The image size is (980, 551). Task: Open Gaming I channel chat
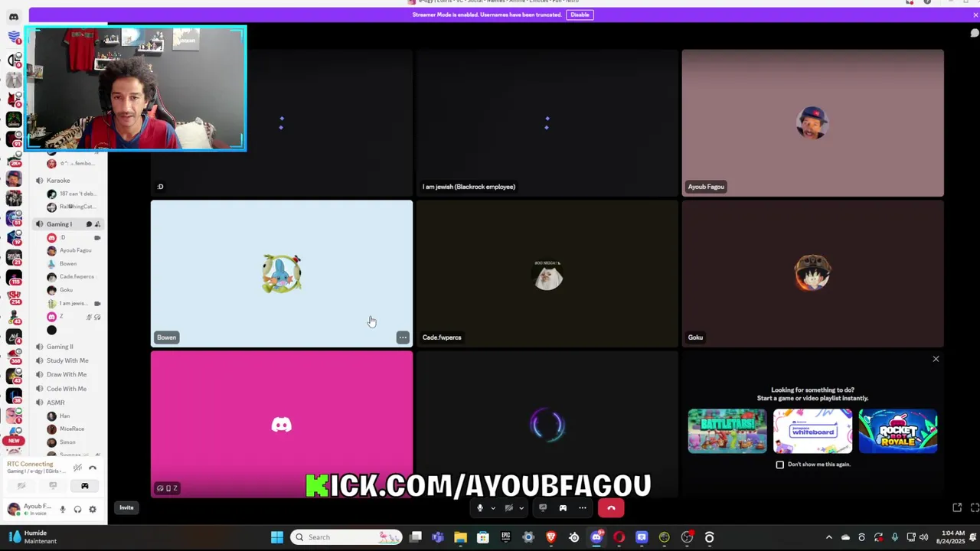click(89, 224)
